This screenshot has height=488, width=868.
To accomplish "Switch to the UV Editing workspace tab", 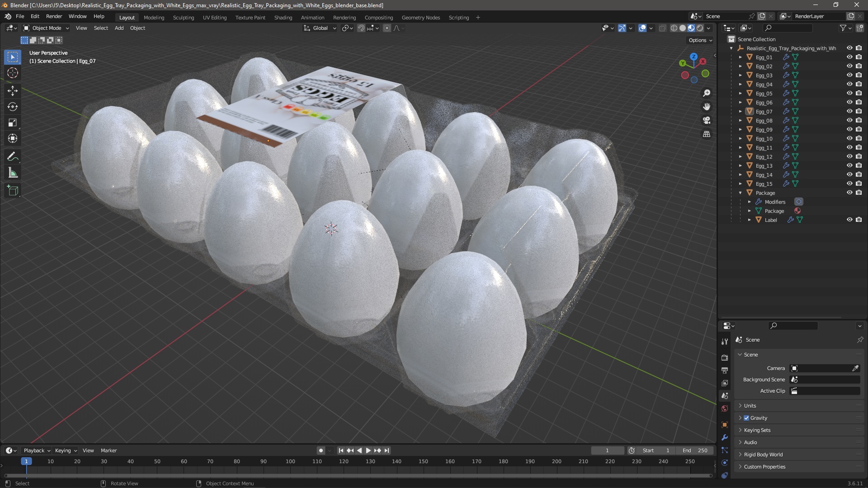I will click(214, 18).
